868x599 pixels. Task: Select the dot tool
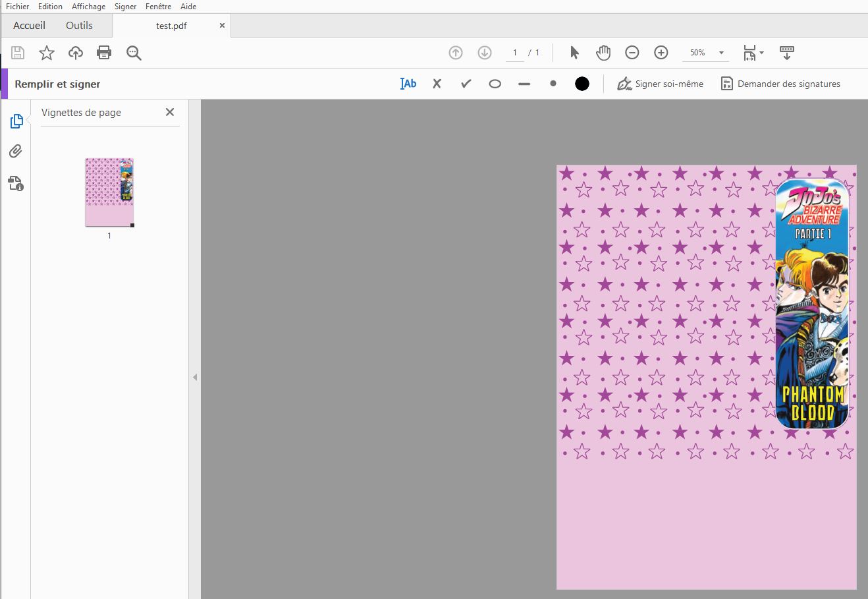click(553, 84)
